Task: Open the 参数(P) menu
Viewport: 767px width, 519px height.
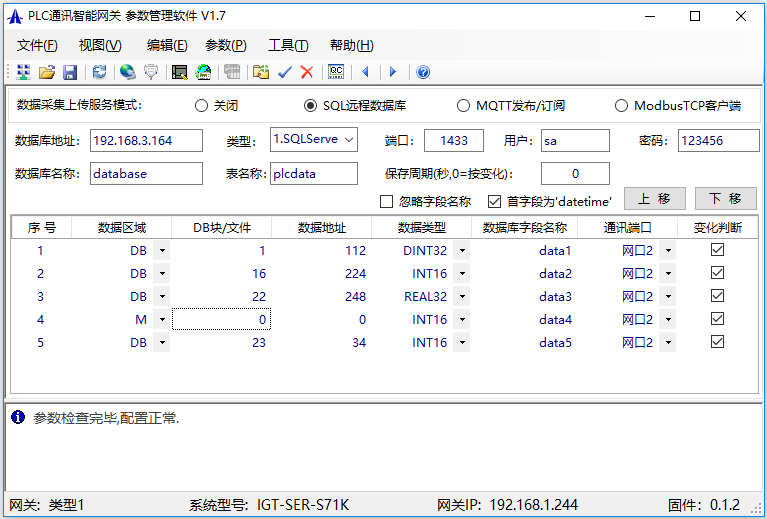Action: tap(225, 45)
